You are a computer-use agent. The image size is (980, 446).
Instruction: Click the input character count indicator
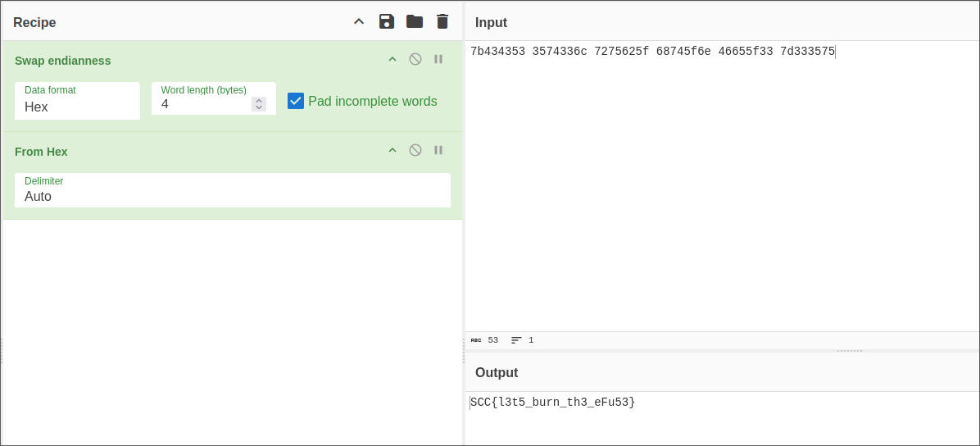click(x=484, y=340)
